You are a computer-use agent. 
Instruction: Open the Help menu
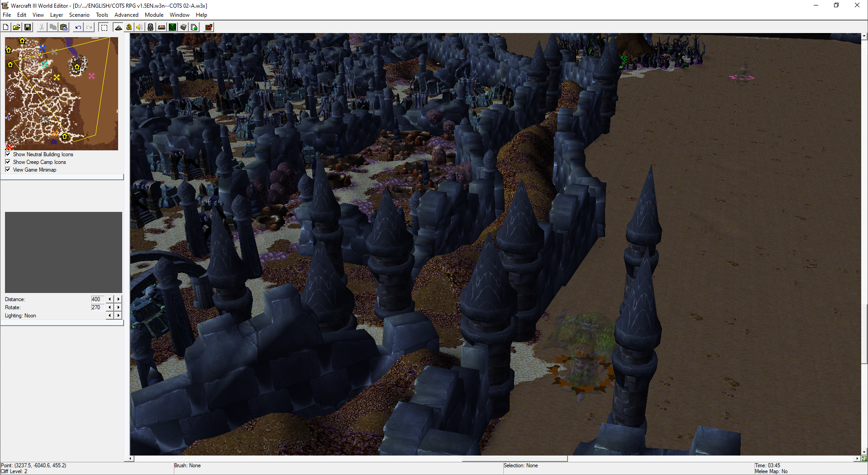tap(201, 15)
